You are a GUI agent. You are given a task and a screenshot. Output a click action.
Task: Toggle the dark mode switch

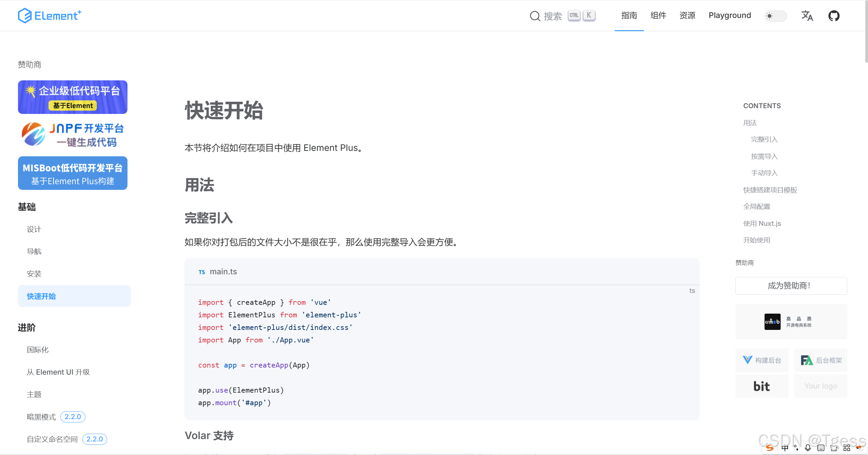coord(776,16)
